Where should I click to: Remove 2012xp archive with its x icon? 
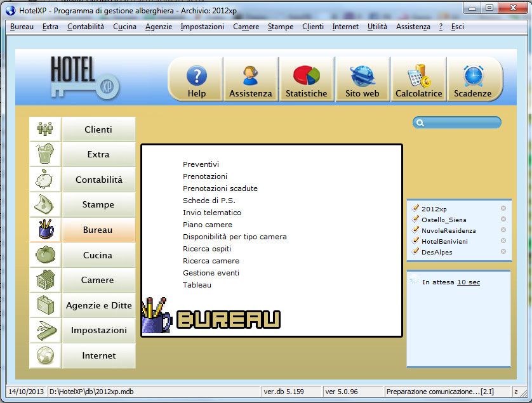point(503,208)
